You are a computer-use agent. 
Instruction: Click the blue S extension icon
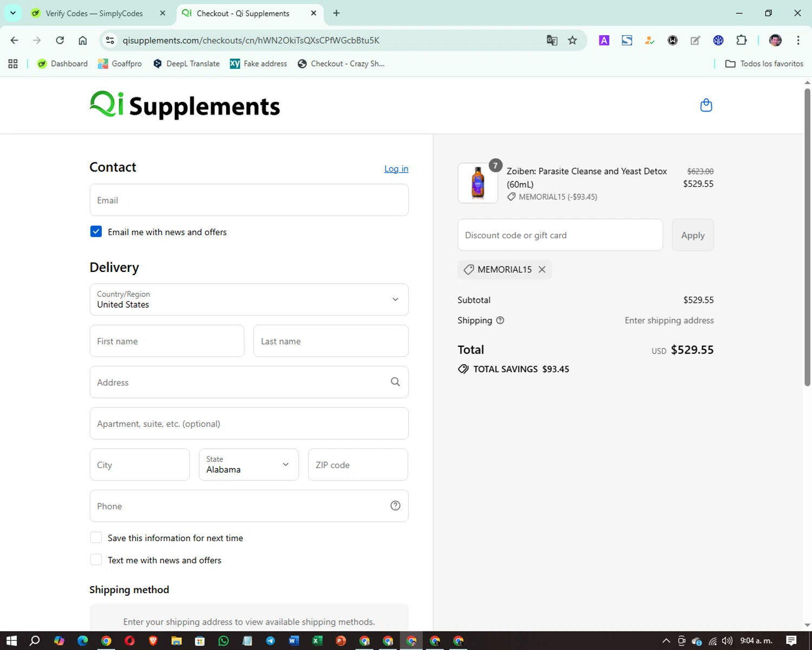click(x=627, y=40)
